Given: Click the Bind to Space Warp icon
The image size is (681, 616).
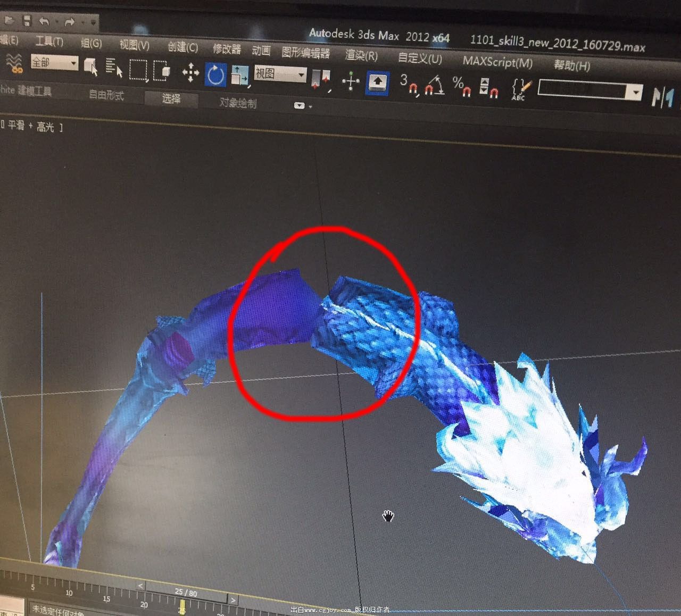Looking at the screenshot, I should [x=14, y=63].
